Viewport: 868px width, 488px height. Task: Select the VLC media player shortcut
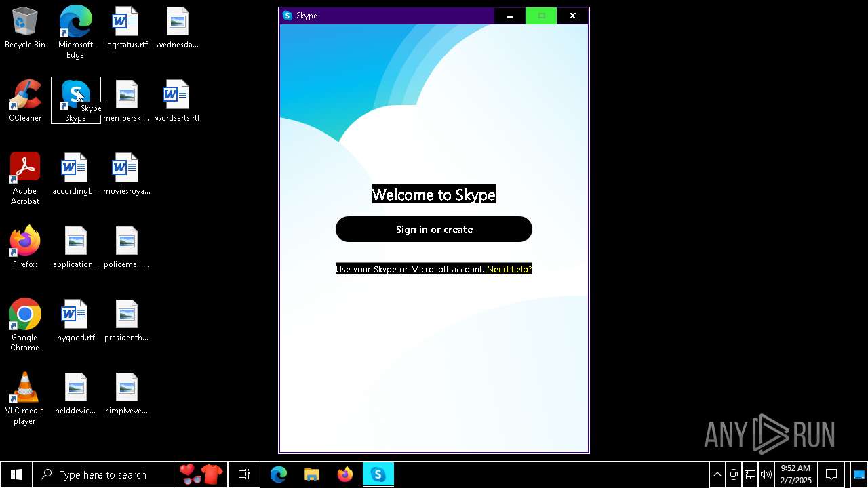coord(25,399)
